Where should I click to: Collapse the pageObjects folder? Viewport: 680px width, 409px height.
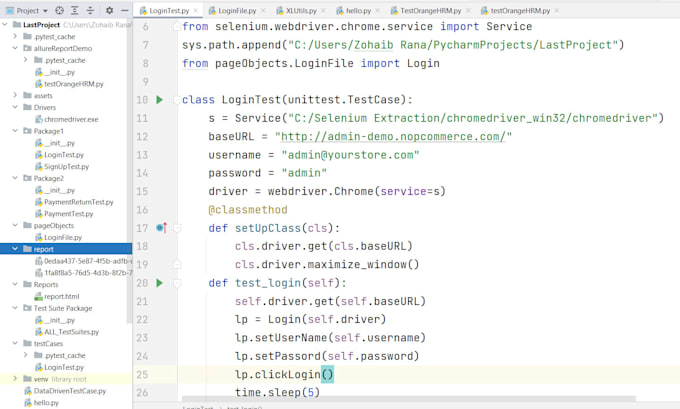click(x=15, y=225)
